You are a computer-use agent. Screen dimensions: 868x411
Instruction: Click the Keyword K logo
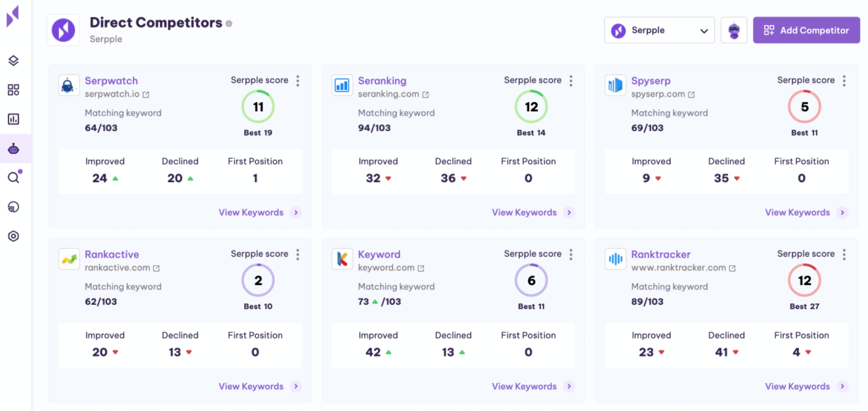tap(342, 259)
